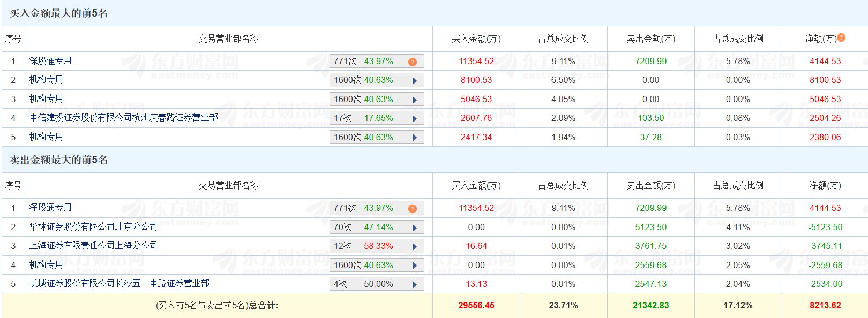Image resolution: width=868 pixels, height=318 pixels.
Task: Click arrow icon in 华林证券 row
Action: (x=415, y=228)
